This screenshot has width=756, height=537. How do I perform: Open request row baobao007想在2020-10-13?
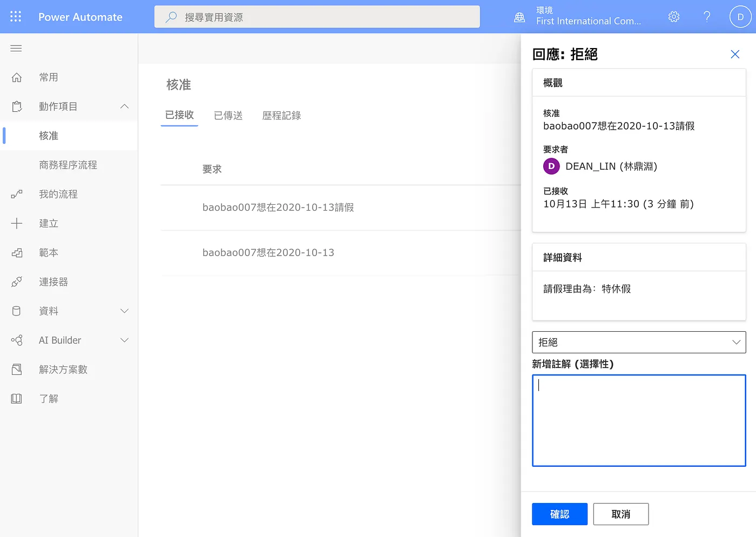coord(268,252)
